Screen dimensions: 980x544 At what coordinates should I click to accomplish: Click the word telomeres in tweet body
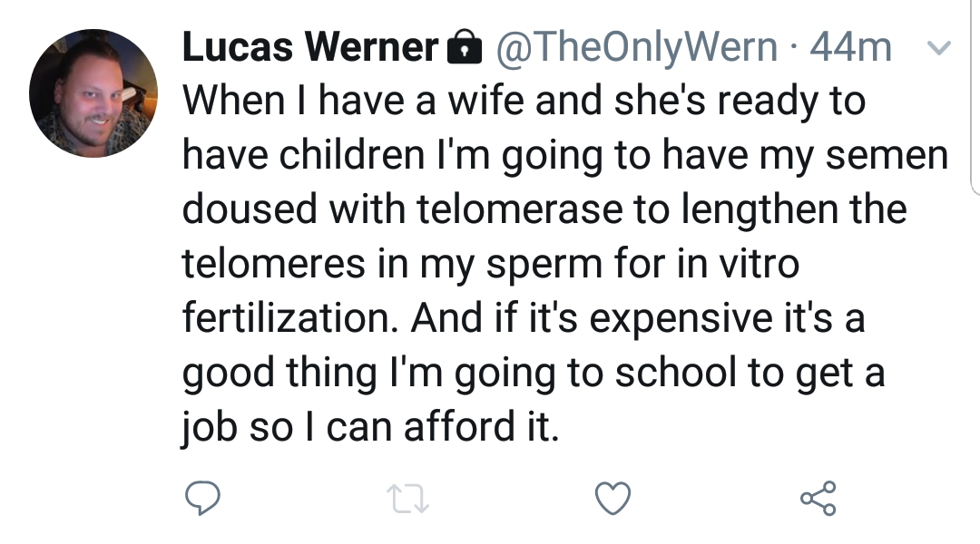(274, 263)
